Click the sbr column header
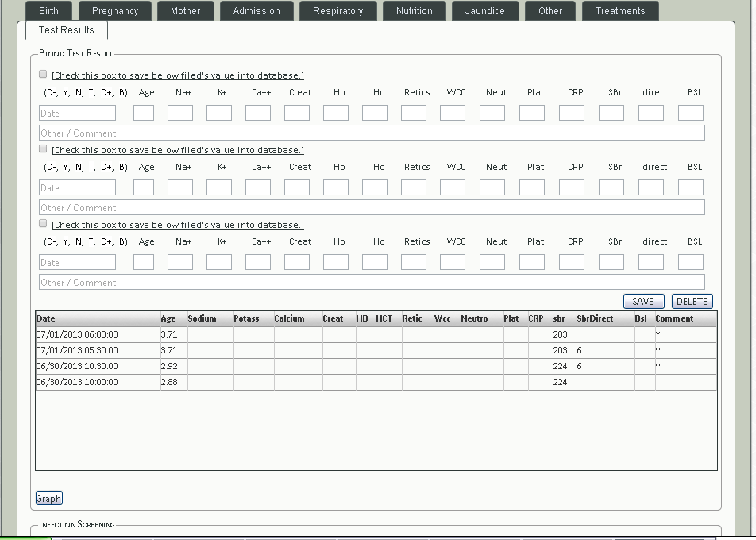This screenshot has height=540, width=756. pyautogui.click(x=562, y=318)
